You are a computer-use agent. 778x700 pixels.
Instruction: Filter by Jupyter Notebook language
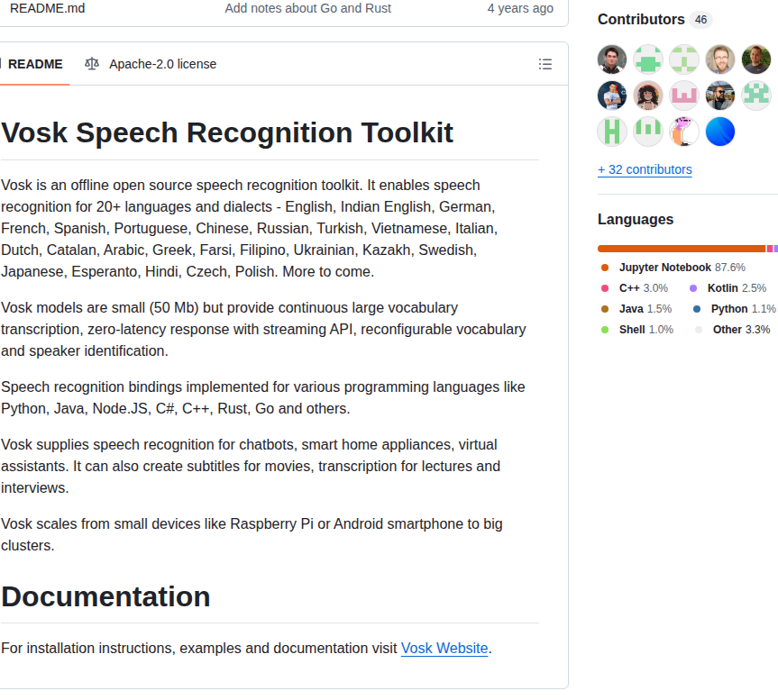point(673,268)
